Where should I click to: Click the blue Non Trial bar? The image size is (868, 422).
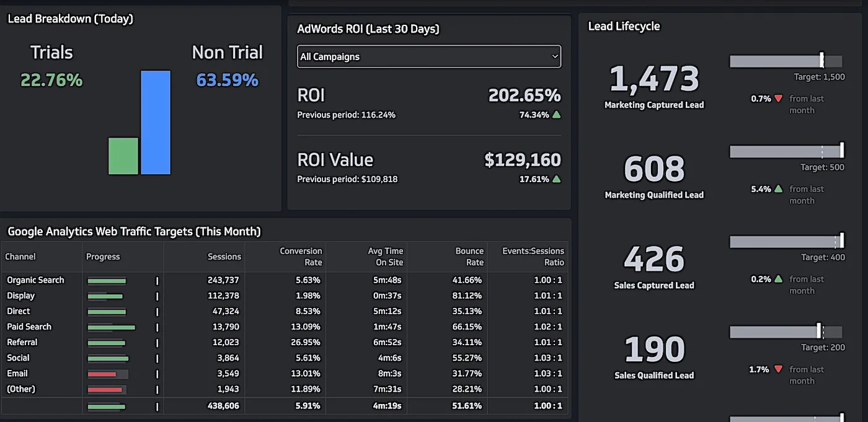pos(156,123)
